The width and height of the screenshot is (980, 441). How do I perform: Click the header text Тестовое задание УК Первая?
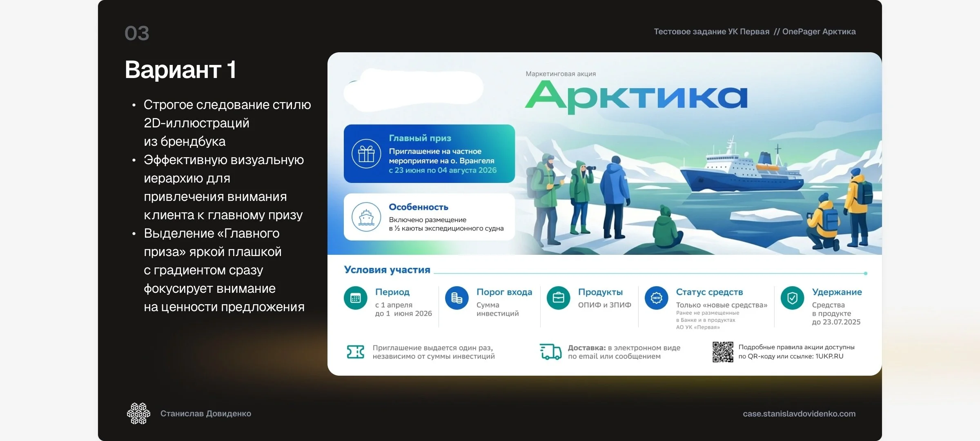pyautogui.click(x=711, y=31)
